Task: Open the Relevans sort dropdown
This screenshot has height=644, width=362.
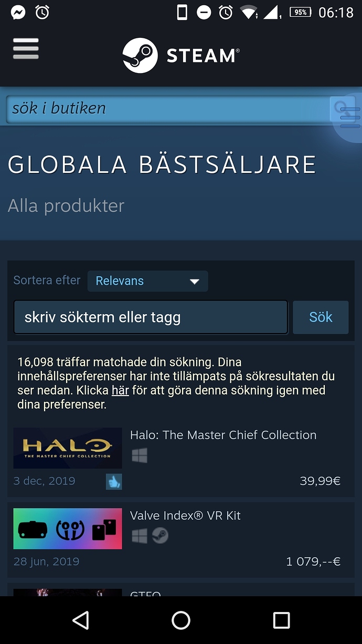Action: (148, 281)
